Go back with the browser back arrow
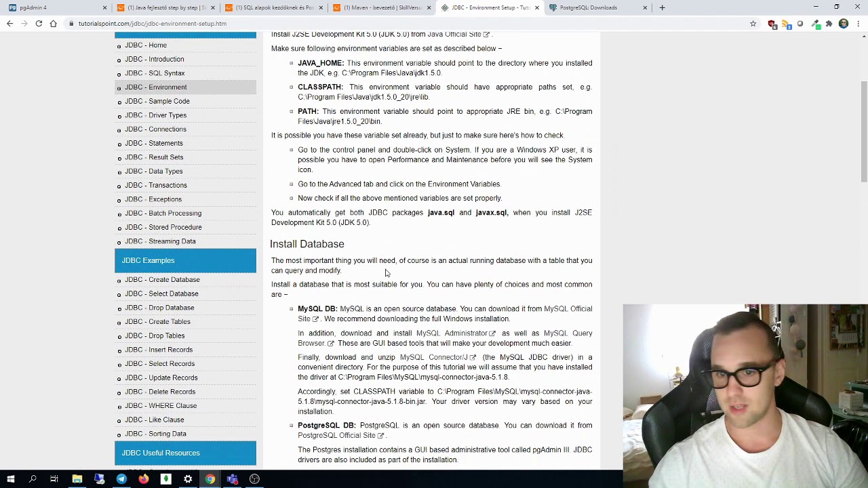 pyautogui.click(x=9, y=24)
